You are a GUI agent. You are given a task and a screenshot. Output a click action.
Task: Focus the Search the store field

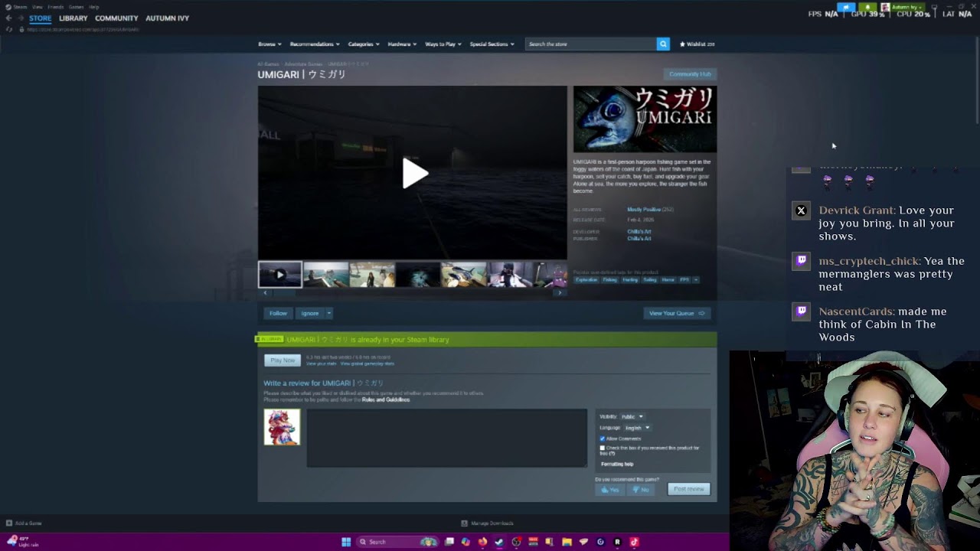590,44
